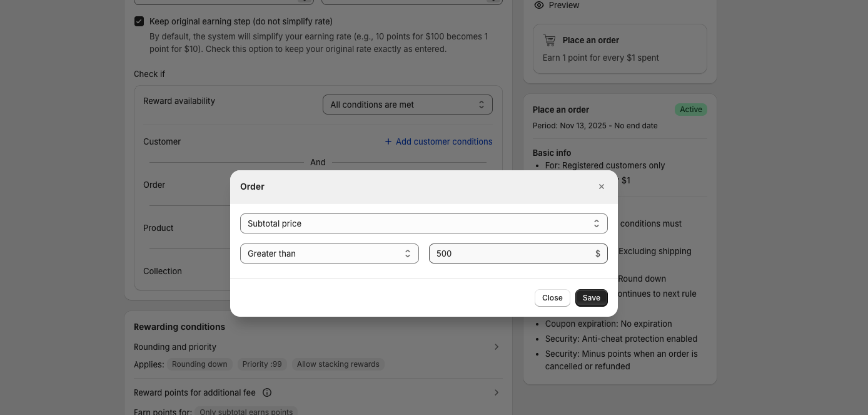Open the Subtotal price dropdown

pos(423,223)
